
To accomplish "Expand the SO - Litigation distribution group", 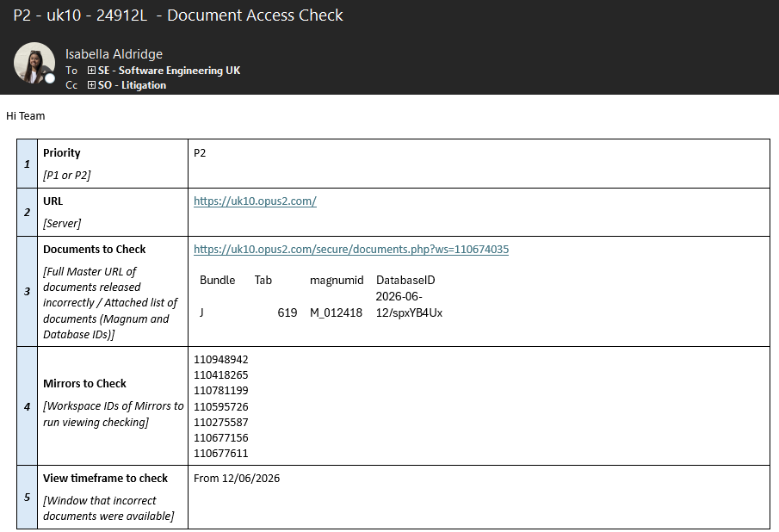I will click(91, 85).
